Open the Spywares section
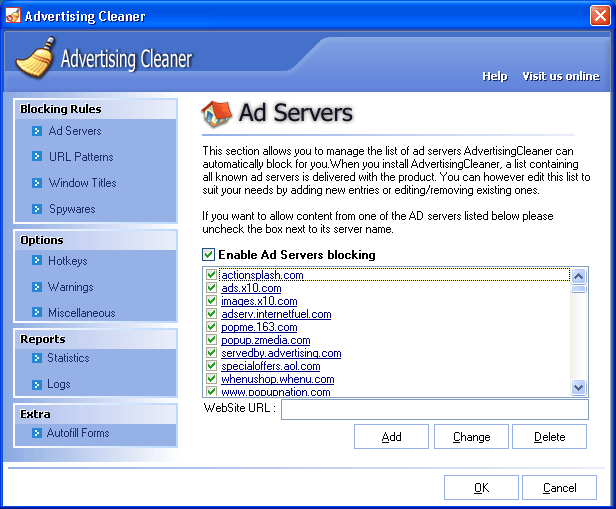 click(x=72, y=209)
